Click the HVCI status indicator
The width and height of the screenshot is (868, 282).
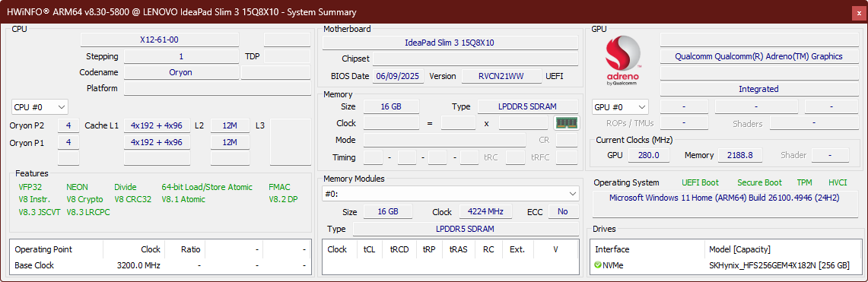coord(838,182)
